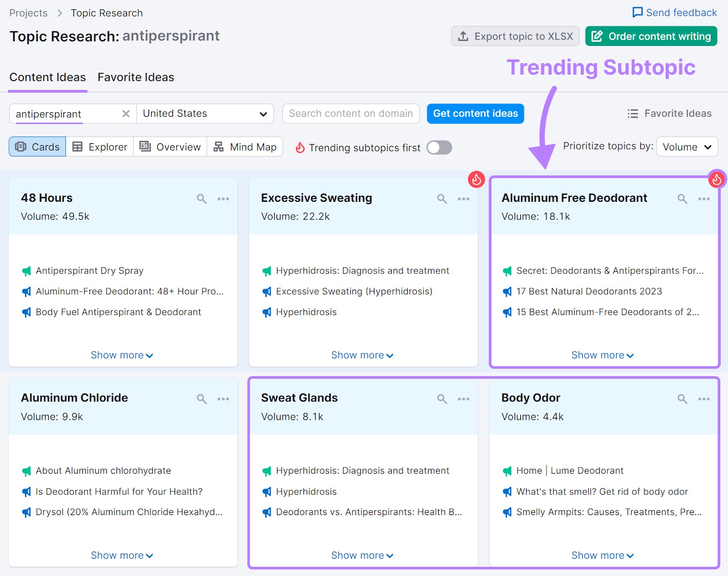Switch to Explorer view
This screenshot has height=576, width=728.
point(99,147)
